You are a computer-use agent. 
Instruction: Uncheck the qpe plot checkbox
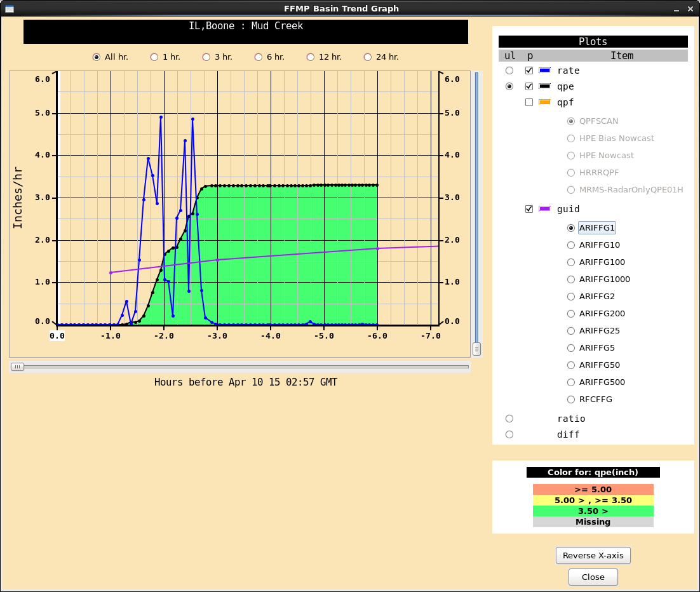(529, 86)
